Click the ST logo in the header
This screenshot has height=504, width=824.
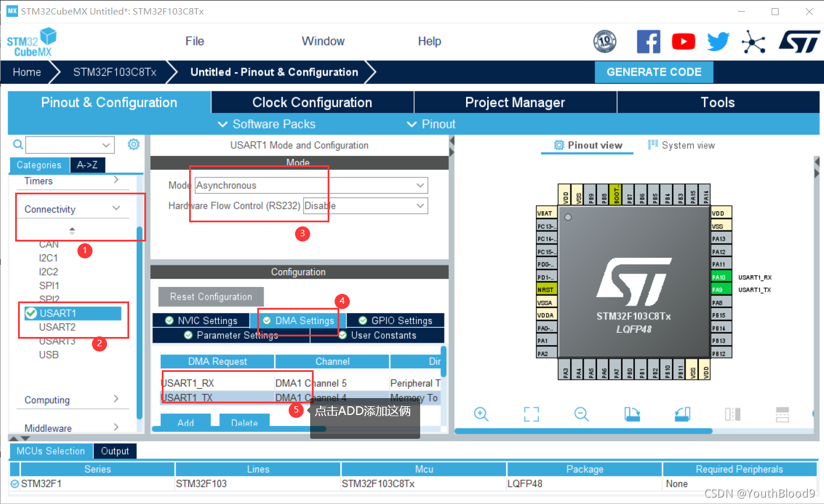click(799, 42)
